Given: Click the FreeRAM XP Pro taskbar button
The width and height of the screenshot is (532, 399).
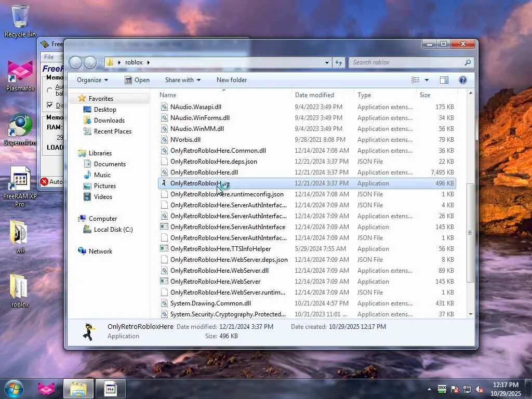Looking at the screenshot, I should (111, 389).
